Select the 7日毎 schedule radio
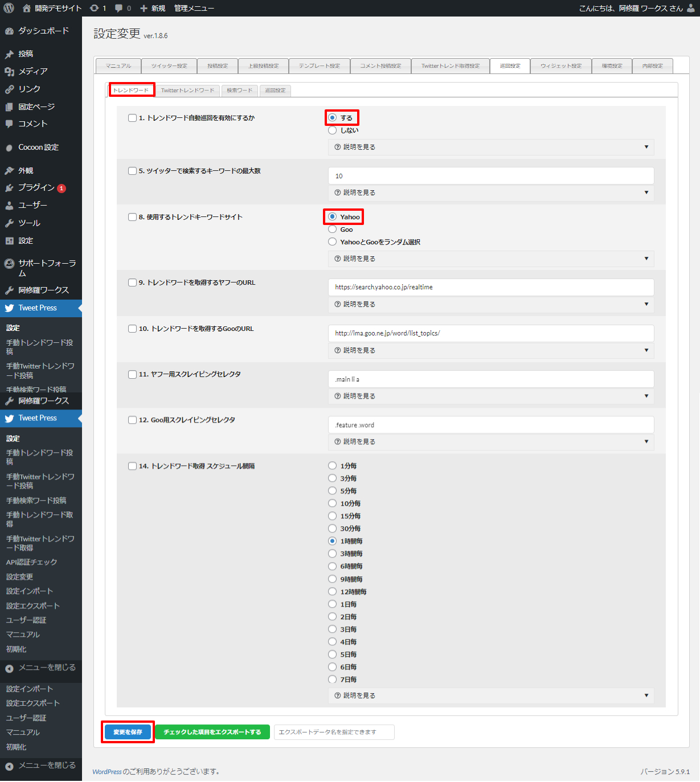The height and width of the screenshot is (782, 700). (333, 679)
